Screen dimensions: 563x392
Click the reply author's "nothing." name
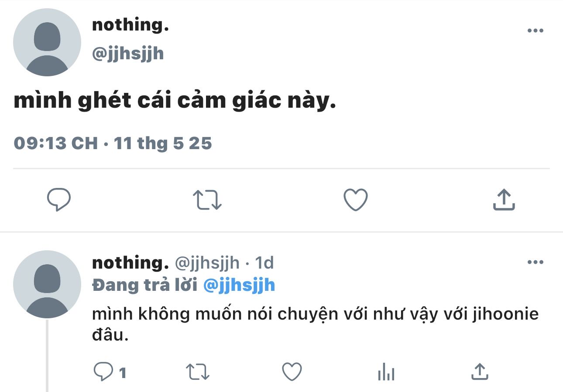[130, 263]
